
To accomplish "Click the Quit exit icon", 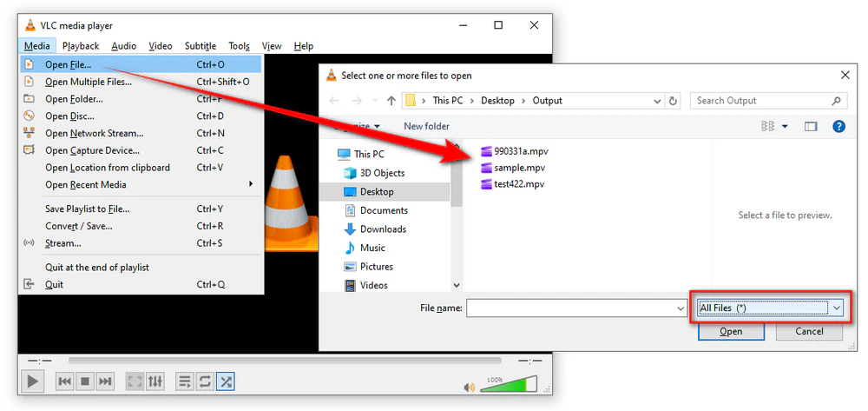I will [x=29, y=285].
